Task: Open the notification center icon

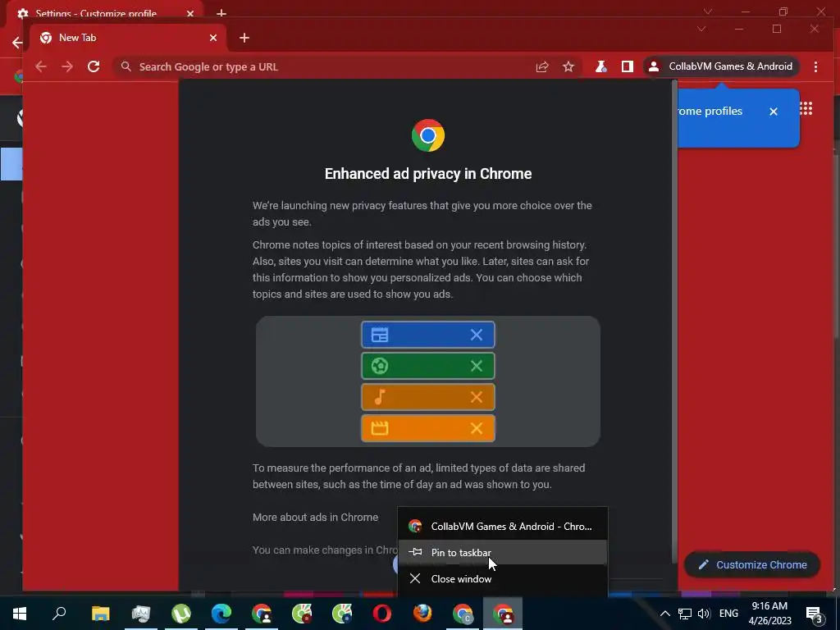Action: (815, 614)
